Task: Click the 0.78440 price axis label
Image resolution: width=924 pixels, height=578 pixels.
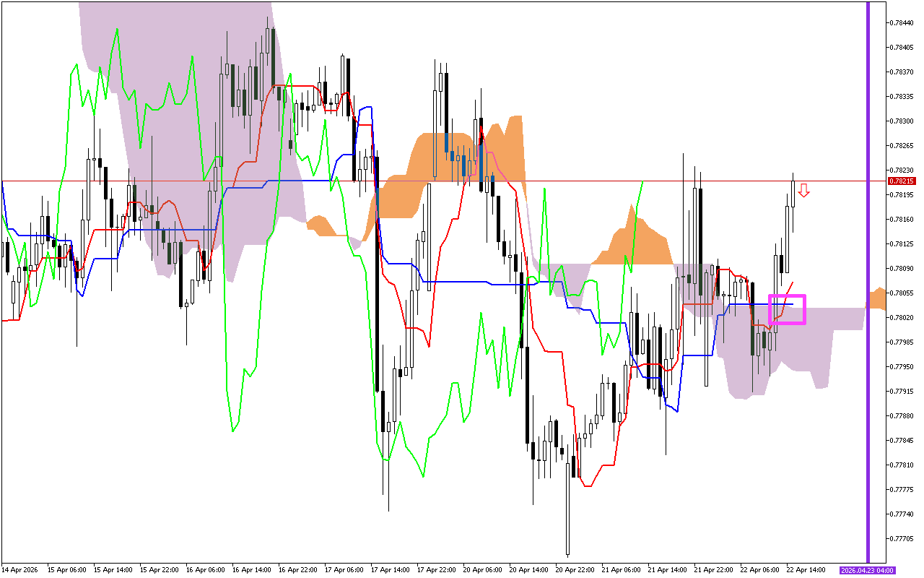Action: [x=899, y=22]
